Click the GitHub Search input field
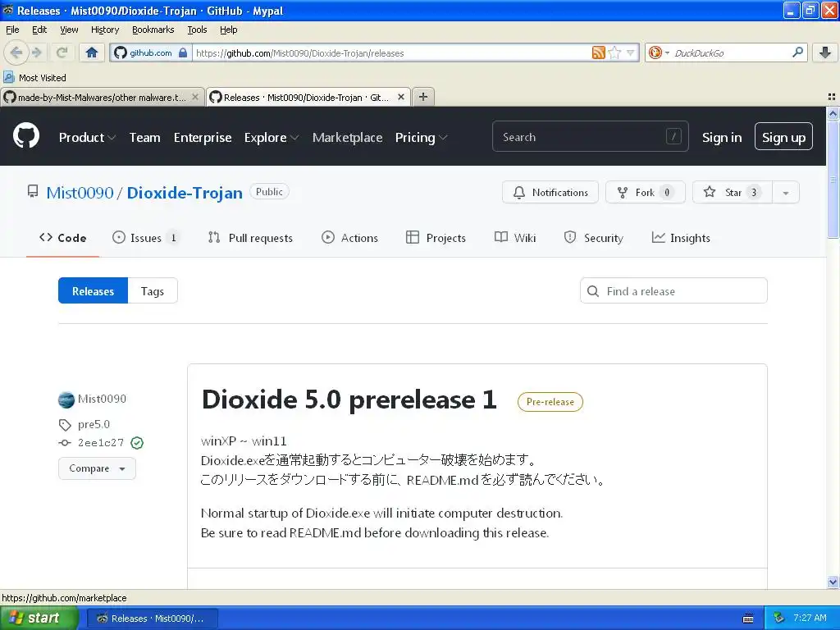840x630 pixels. 590,137
